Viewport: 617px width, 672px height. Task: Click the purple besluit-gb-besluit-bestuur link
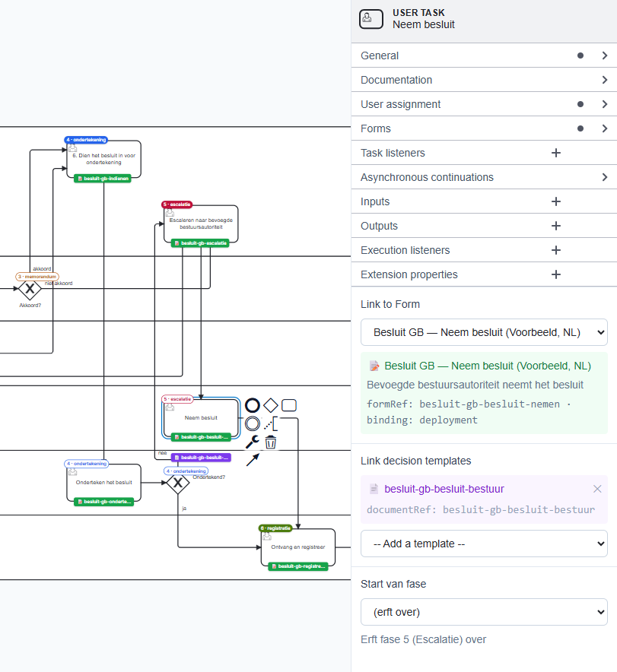(x=444, y=489)
